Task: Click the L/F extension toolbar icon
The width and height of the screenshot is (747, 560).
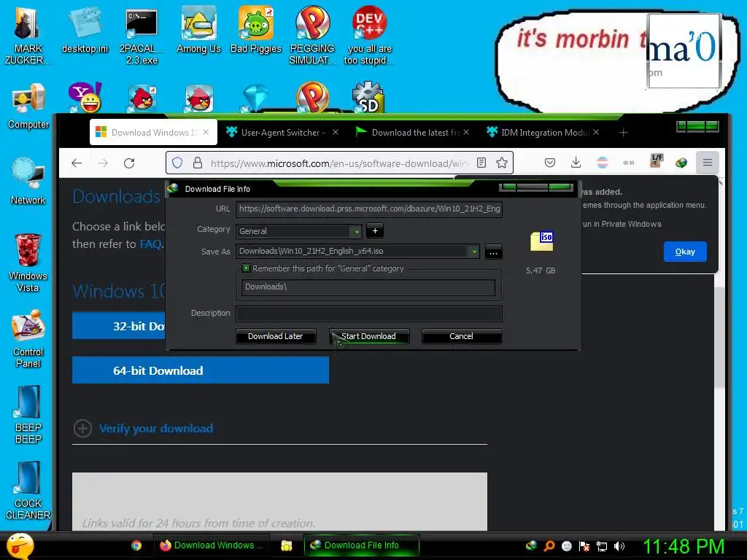Action: click(657, 160)
